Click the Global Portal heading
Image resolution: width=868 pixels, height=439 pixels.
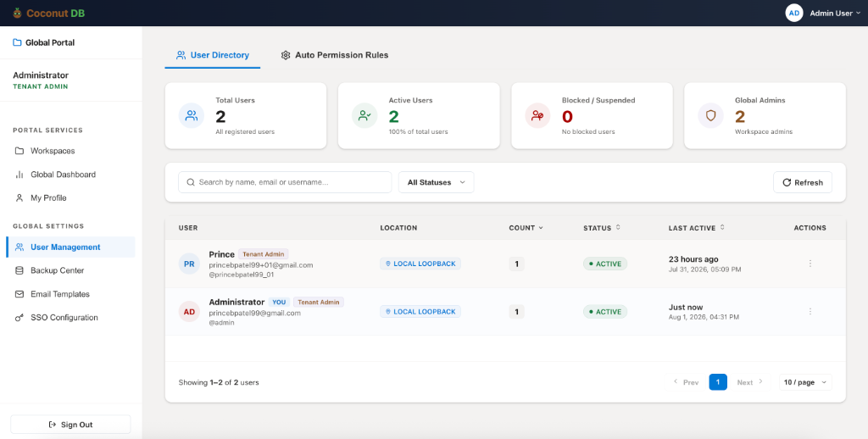pyautogui.click(x=50, y=42)
